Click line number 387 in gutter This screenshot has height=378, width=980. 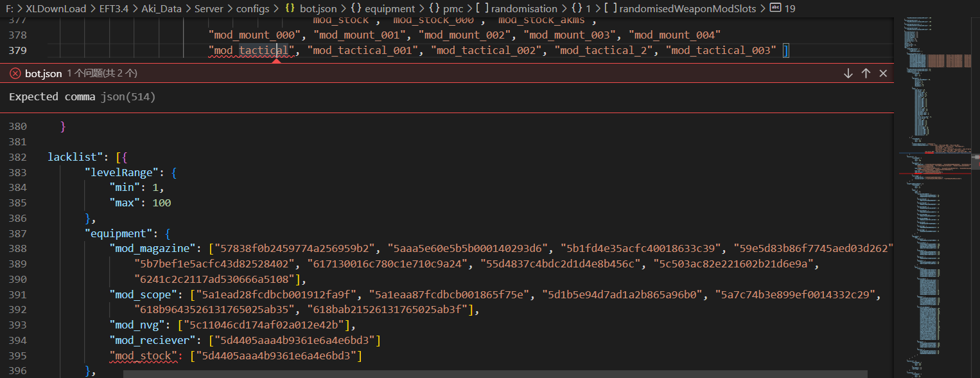[18, 233]
